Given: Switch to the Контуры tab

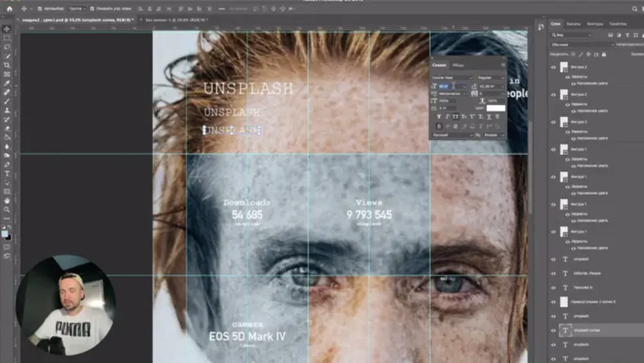Looking at the screenshot, I should point(594,24).
